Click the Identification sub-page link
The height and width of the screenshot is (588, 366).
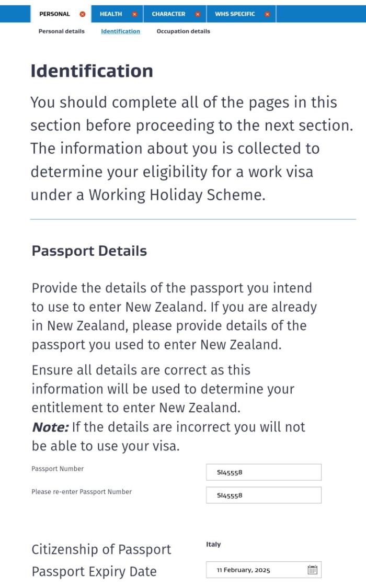(x=120, y=31)
